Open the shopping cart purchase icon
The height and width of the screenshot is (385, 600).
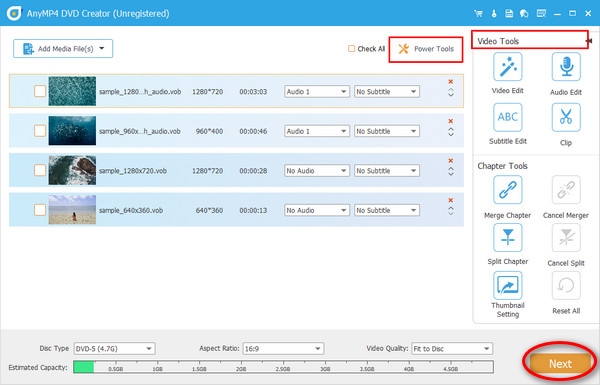pyautogui.click(x=478, y=14)
